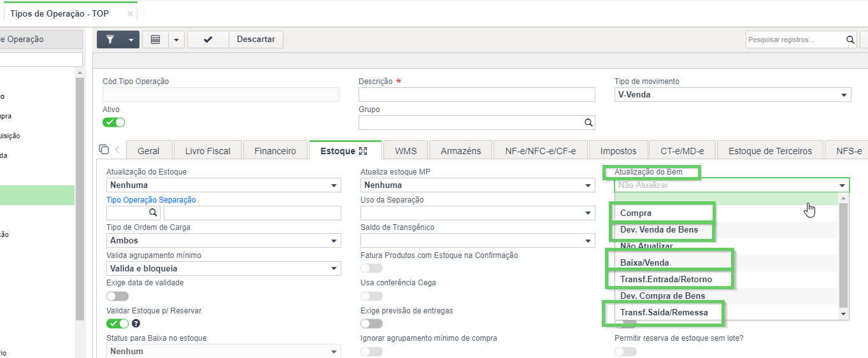Toggle Fatura Produtos com Estoque na Confirmação

372,268
